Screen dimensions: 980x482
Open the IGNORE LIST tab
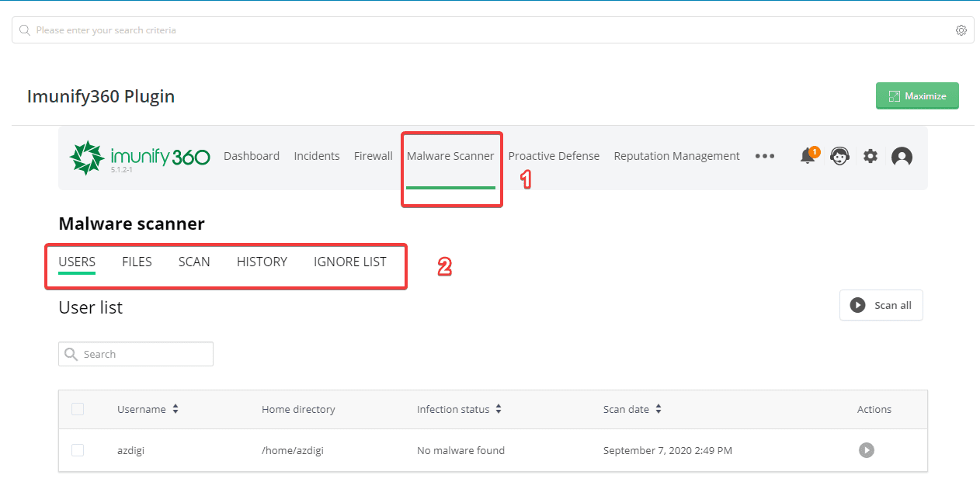pos(349,262)
